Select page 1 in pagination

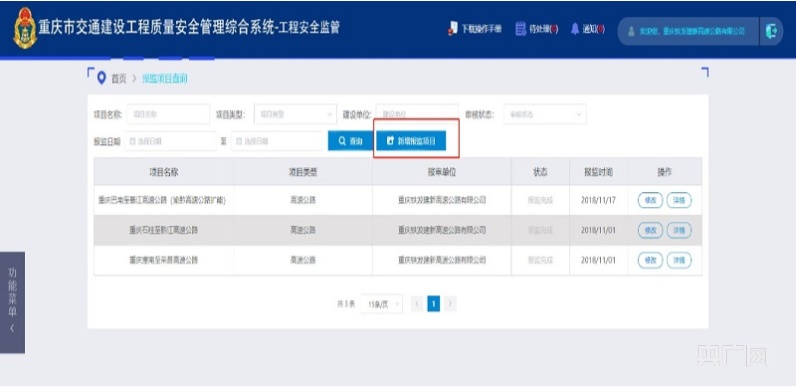tap(434, 304)
